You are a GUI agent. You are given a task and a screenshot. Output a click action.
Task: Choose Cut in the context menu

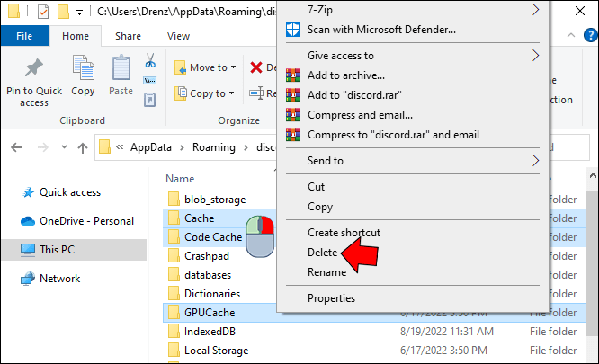pyautogui.click(x=316, y=187)
